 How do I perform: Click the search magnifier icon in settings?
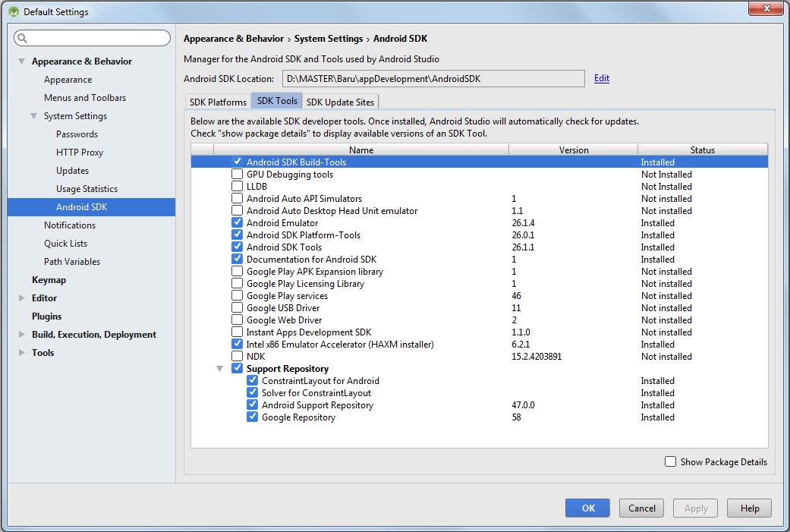point(22,38)
